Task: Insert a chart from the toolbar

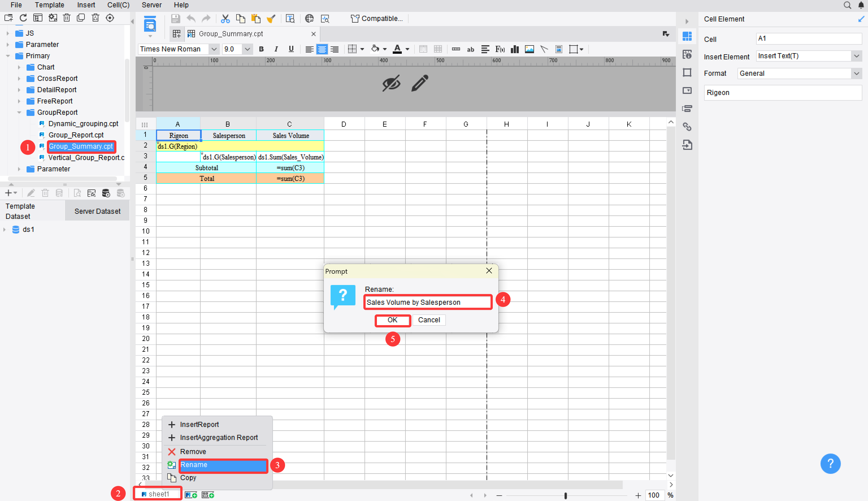Action: [x=514, y=49]
